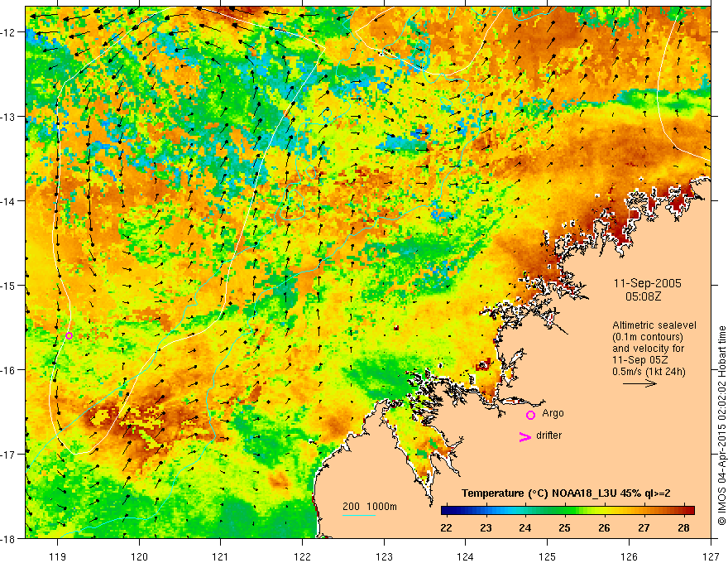The image size is (728, 563).
Task: Click the cyan isobath legend line
Action: click(359, 515)
